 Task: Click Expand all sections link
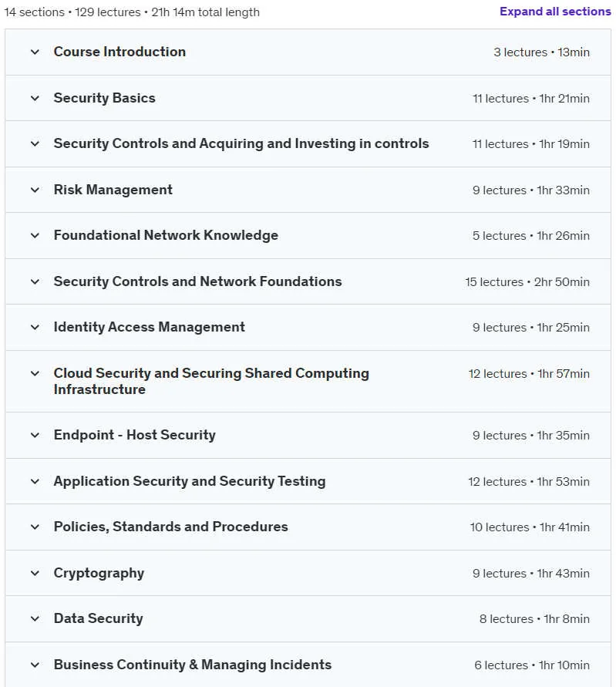tap(555, 12)
